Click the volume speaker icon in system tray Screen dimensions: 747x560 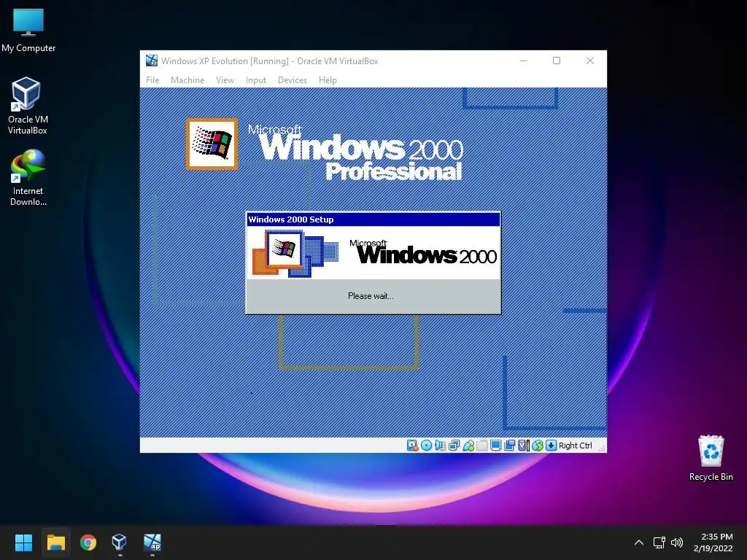[x=676, y=542]
